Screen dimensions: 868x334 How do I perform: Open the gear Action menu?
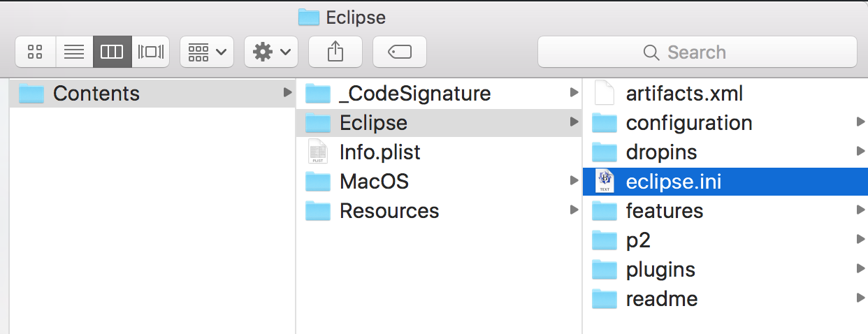tap(271, 52)
